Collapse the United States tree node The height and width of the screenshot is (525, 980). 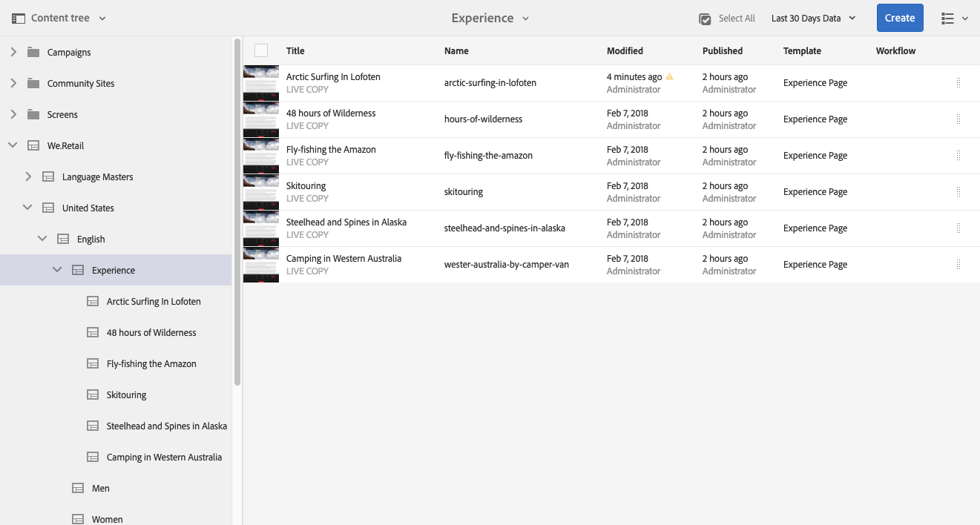tap(27, 208)
